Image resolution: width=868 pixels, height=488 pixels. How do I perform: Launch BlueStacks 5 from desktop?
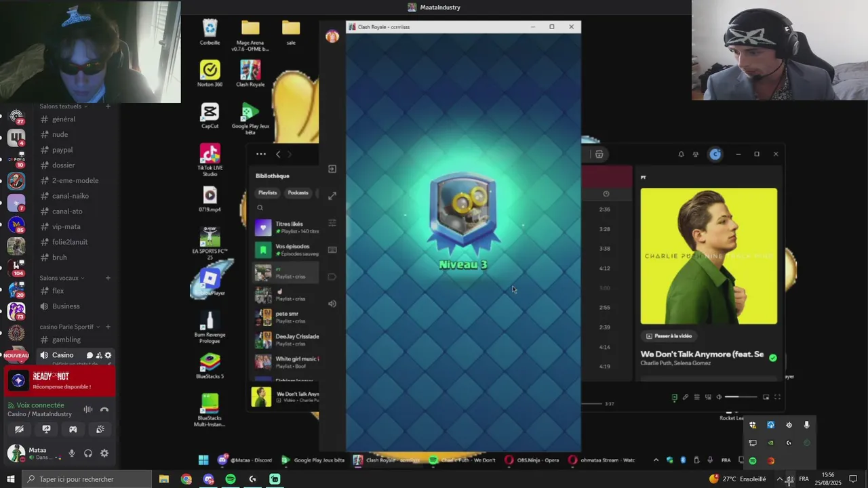pos(210,366)
